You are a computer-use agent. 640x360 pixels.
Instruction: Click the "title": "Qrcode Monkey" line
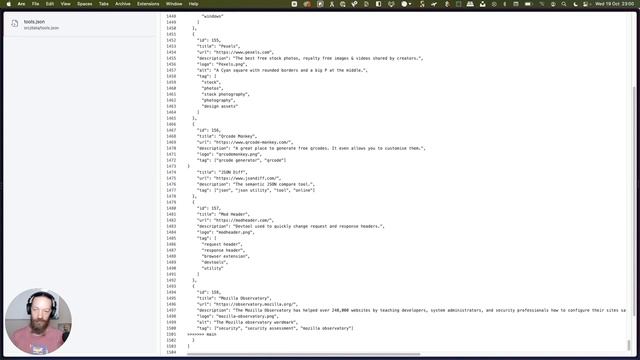[227, 136]
